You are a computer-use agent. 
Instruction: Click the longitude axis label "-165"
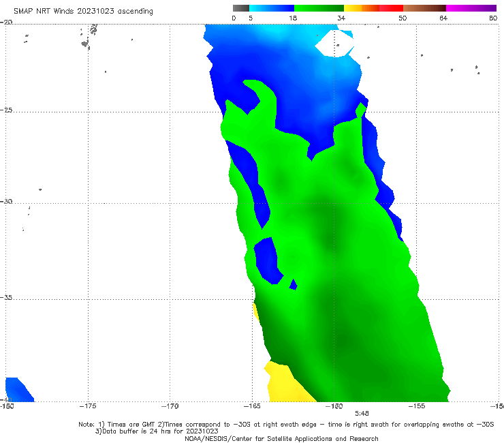click(252, 406)
